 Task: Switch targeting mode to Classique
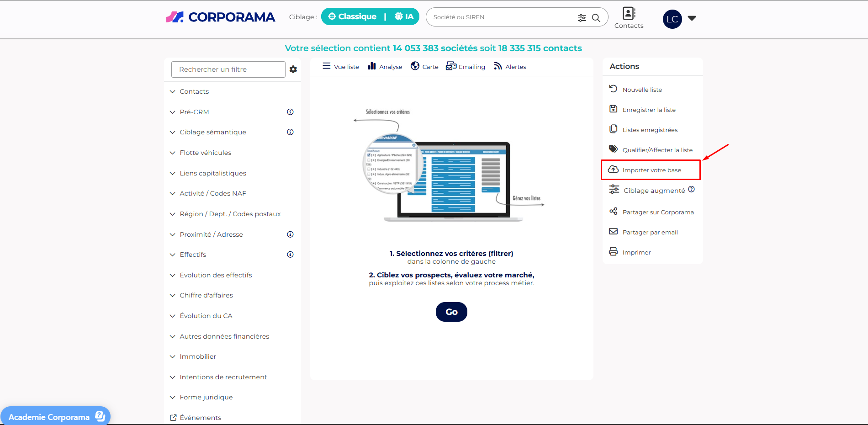(x=352, y=17)
